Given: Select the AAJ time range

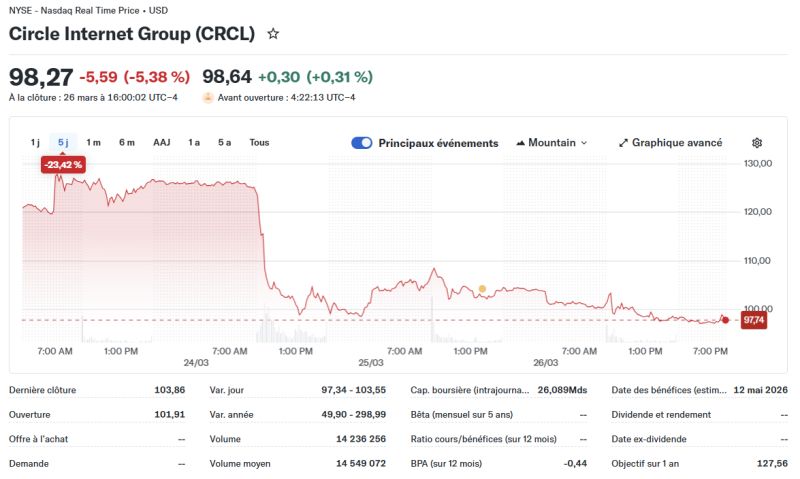Looking at the screenshot, I should [x=162, y=142].
